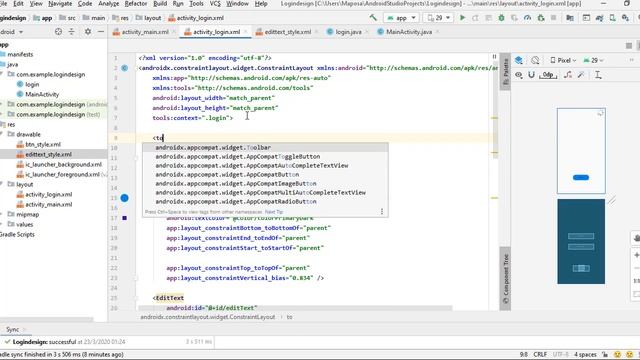Click the orientation rotate icon in preview
This screenshot has width=640, height=360.
[x=535, y=60]
